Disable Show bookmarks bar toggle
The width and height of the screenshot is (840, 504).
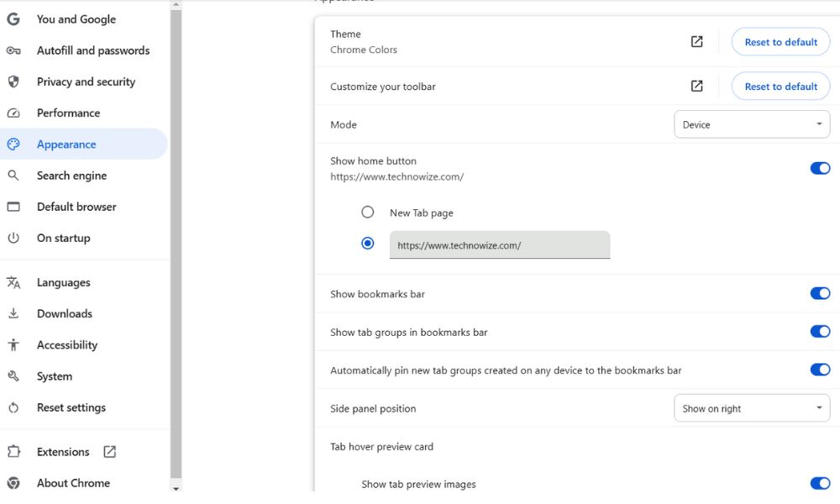pyautogui.click(x=819, y=293)
